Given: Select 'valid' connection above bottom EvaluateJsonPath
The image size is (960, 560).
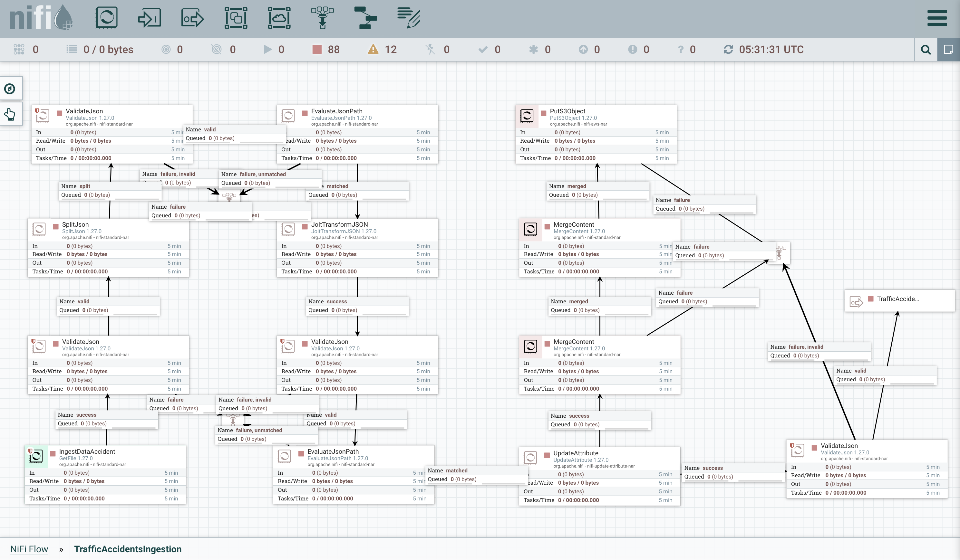Looking at the screenshot, I should click(356, 420).
